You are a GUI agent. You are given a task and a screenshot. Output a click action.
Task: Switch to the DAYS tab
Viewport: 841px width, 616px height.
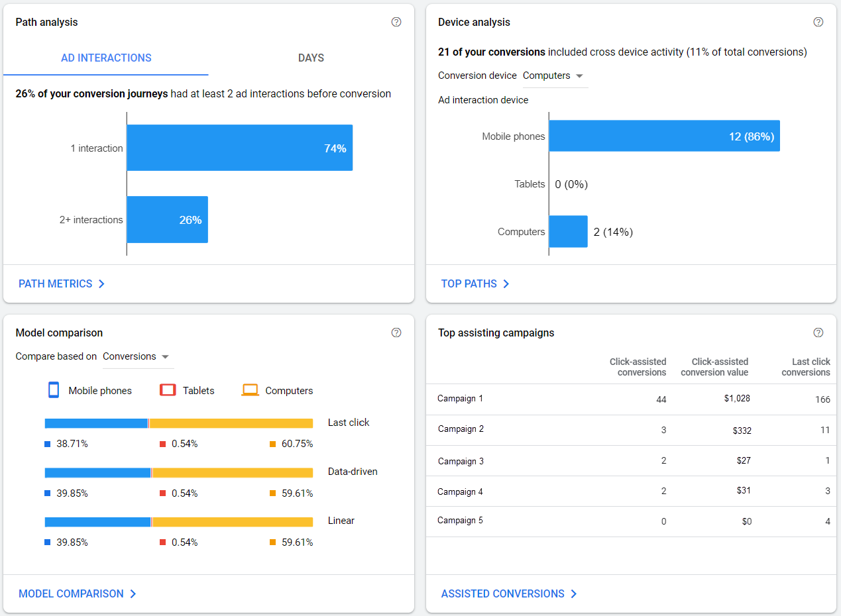tap(311, 58)
